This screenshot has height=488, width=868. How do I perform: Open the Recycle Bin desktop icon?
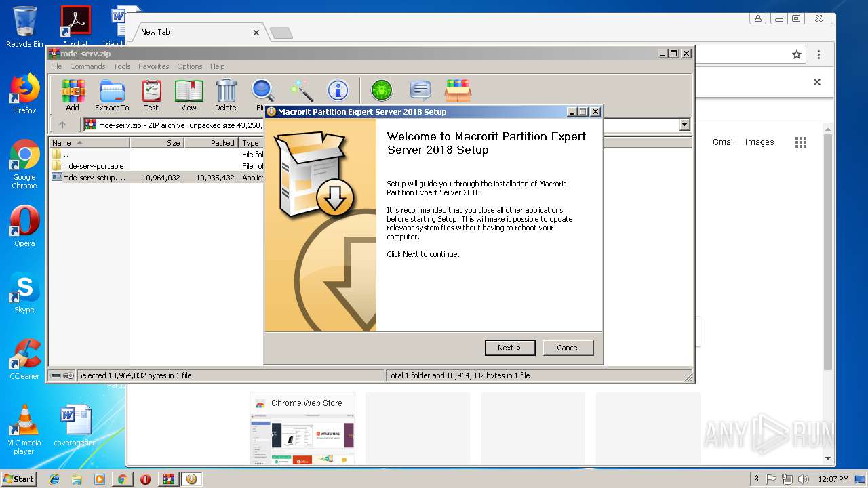coord(24,27)
